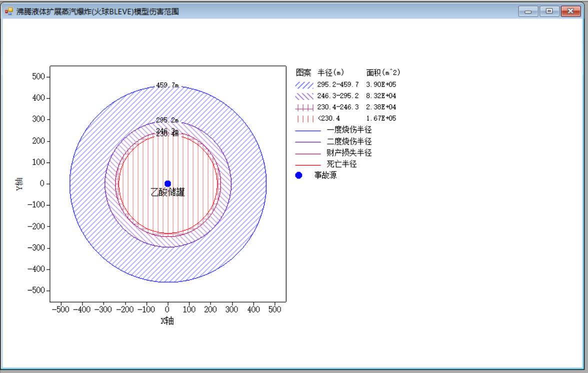Click the 死亡半径 legend text
588x373 pixels.
(x=341, y=164)
